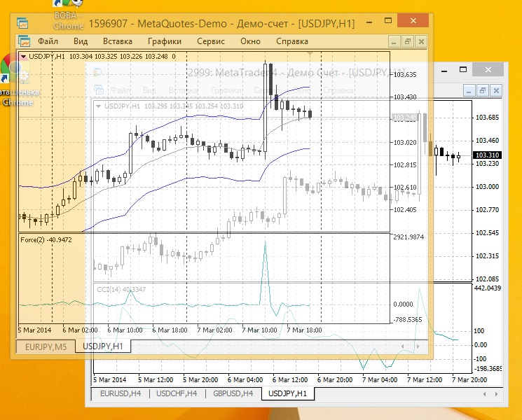Click the Force(2) -40.9472 indicator label
Screen dimensions: 522x420
pyautogui.click(x=46, y=240)
